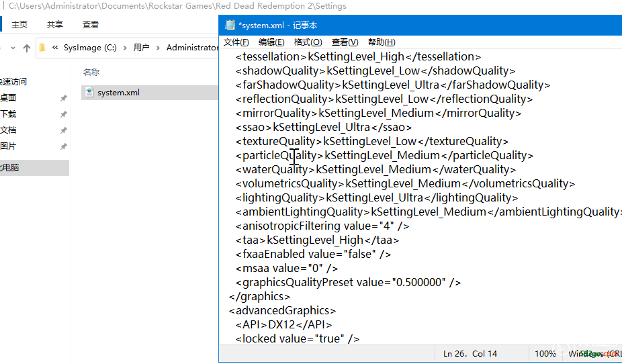622x364 pixels.
Task: Click the Notepad icon in the title bar
Action: (230, 25)
